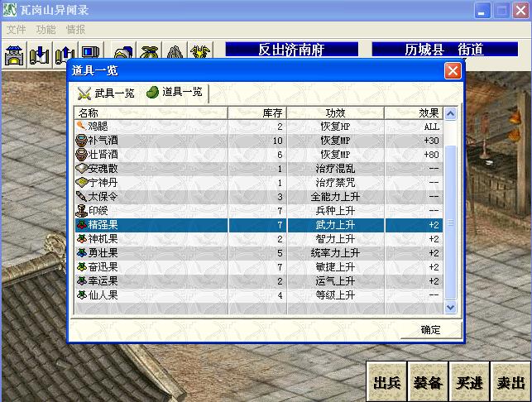Open the 文件 menu

click(16, 30)
